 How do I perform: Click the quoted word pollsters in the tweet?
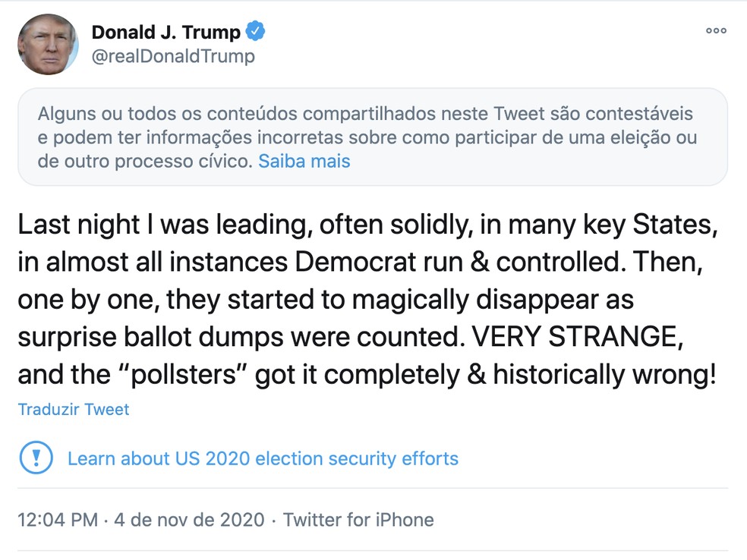coord(184,374)
